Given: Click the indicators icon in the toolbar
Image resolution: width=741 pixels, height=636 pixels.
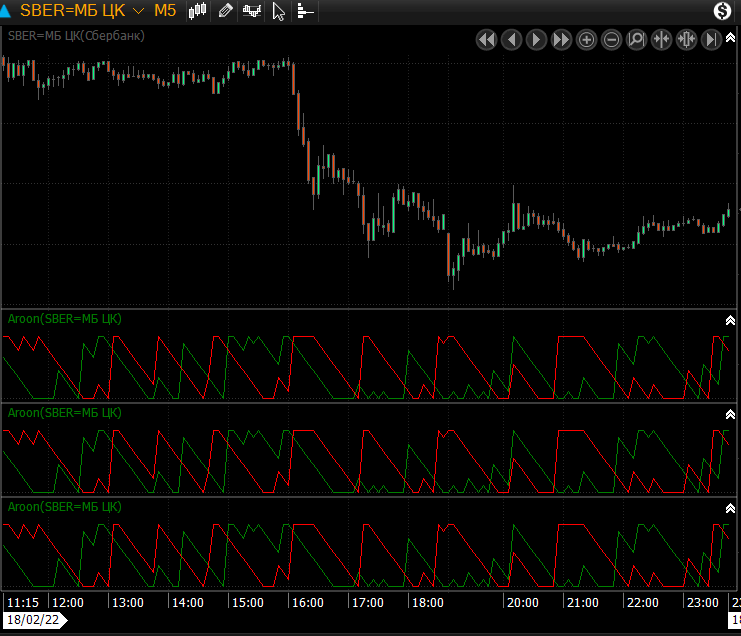Looking at the screenshot, I should [252, 11].
